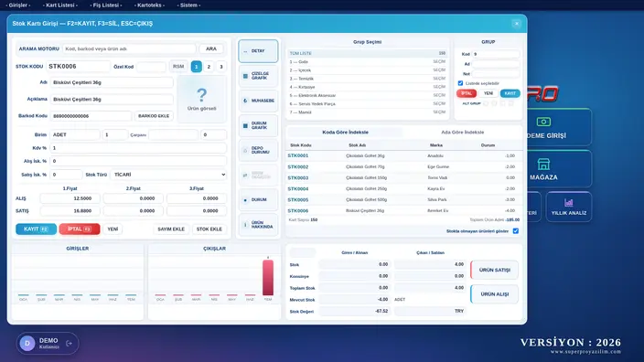This screenshot has height=362, width=644.
Task: Select group 1 — Gıda row
Action: pyautogui.click(x=367, y=61)
